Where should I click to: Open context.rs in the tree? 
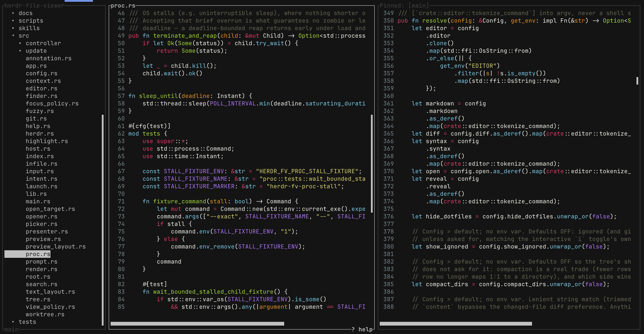point(43,81)
